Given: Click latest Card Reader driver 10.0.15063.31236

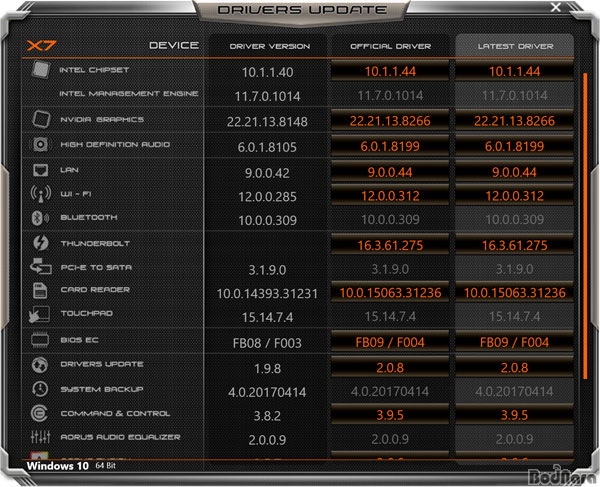Looking at the screenshot, I should point(514,293).
